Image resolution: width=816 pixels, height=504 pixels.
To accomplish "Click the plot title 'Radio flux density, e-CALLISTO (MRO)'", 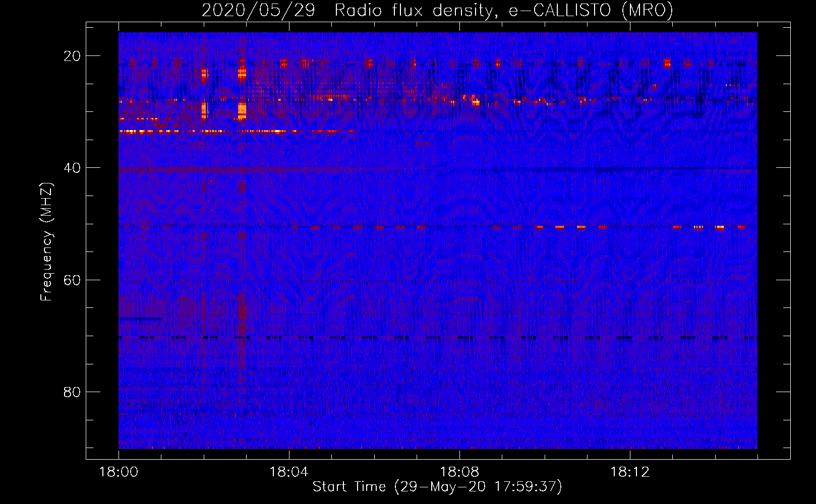I will (x=503, y=10).
